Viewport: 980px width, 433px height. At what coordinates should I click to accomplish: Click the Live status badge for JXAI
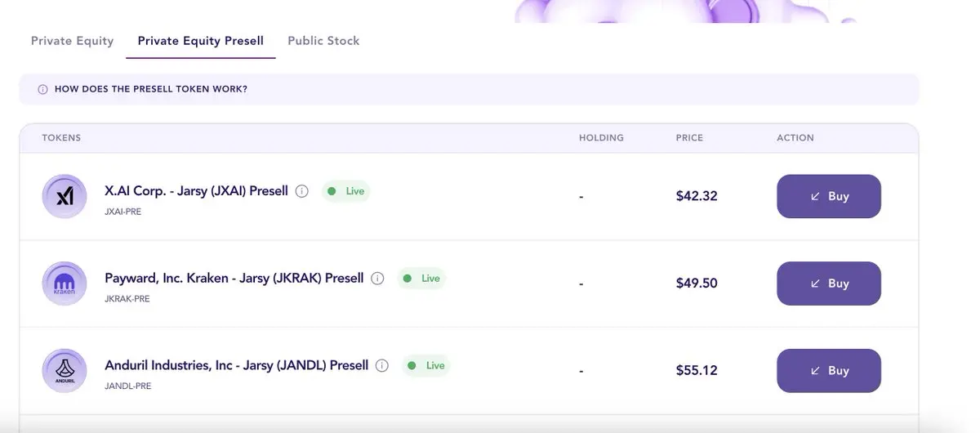[345, 191]
